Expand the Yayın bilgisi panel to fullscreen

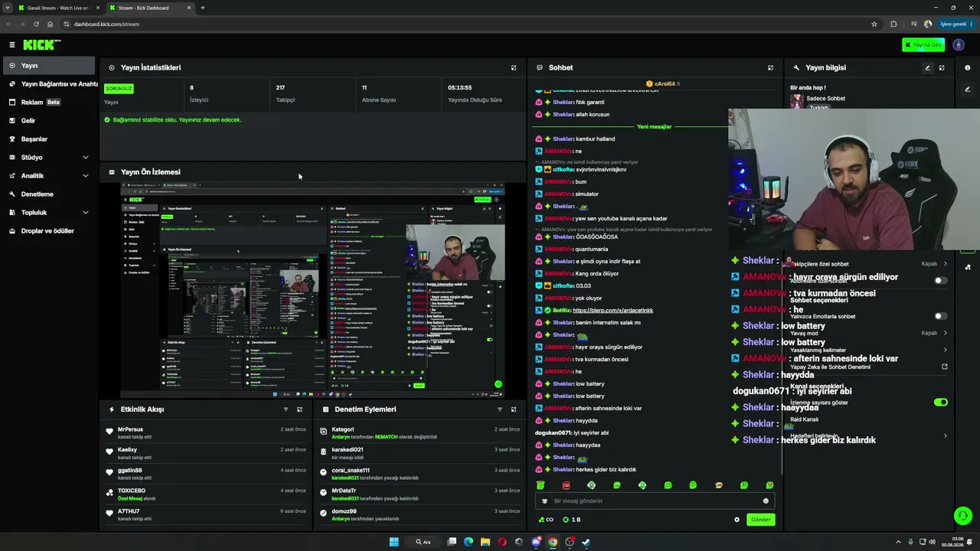click(x=942, y=67)
